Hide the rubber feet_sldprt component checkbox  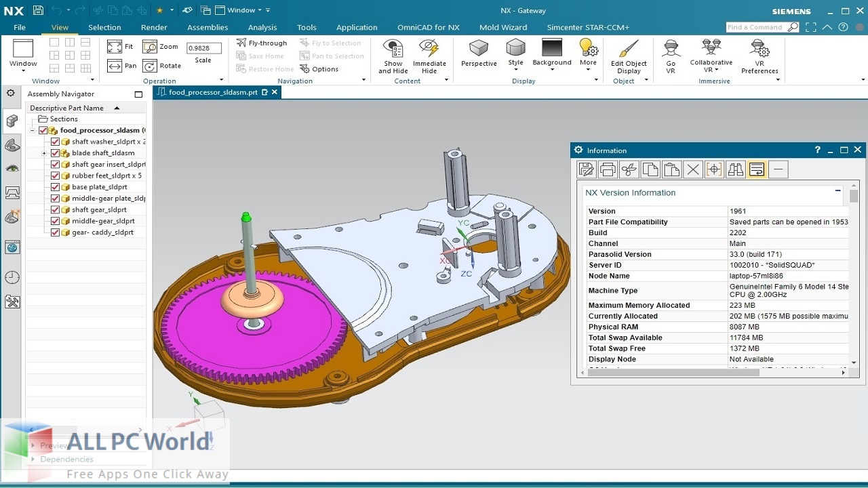pos(56,176)
